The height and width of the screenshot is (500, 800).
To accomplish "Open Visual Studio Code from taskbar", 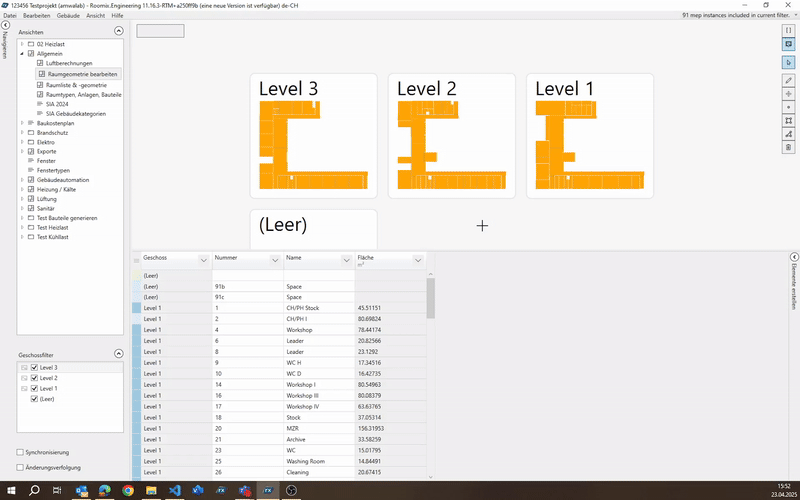I will click(x=173, y=491).
